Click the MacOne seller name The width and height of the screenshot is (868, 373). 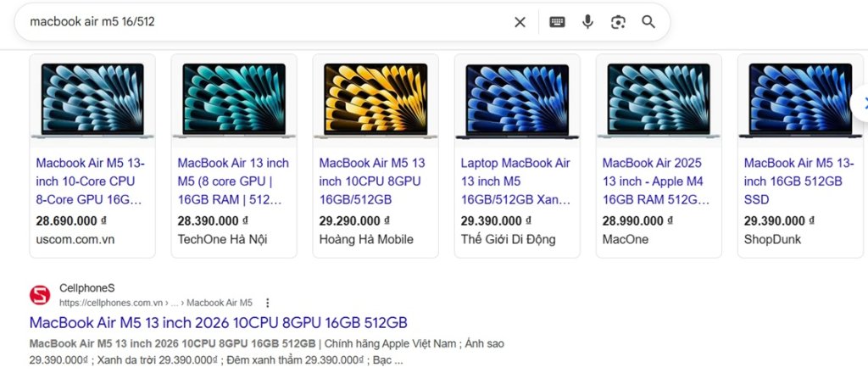point(626,240)
